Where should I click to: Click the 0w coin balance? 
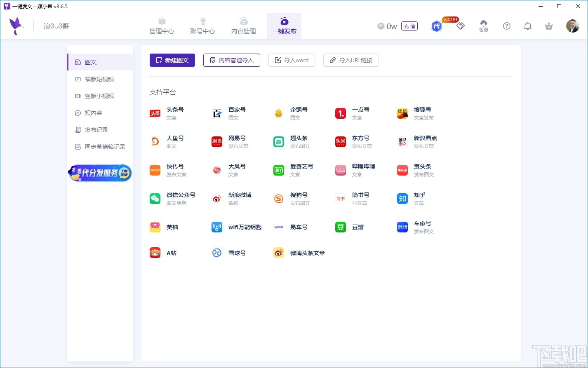(387, 26)
